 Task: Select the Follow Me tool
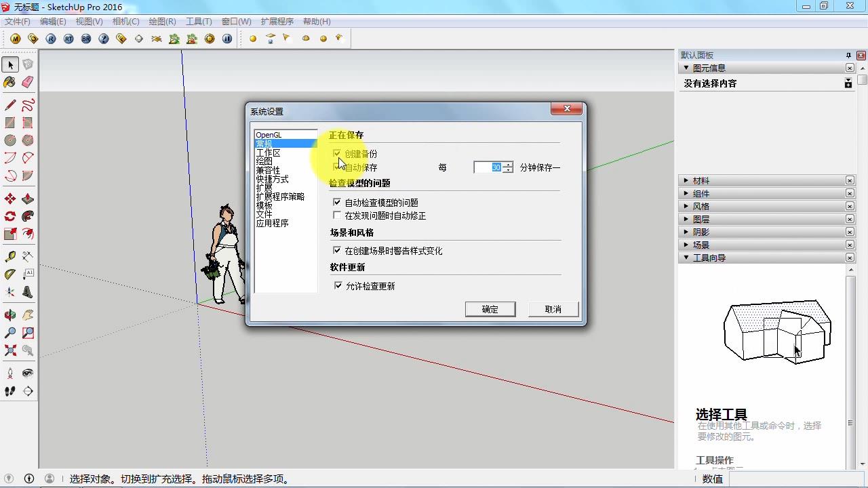tap(28, 216)
